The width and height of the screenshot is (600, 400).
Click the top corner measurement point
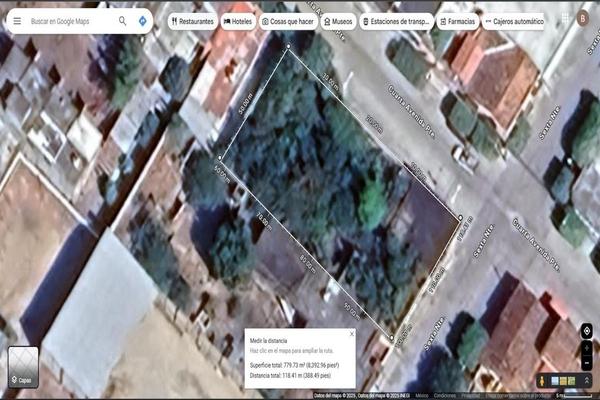pyautogui.click(x=289, y=46)
